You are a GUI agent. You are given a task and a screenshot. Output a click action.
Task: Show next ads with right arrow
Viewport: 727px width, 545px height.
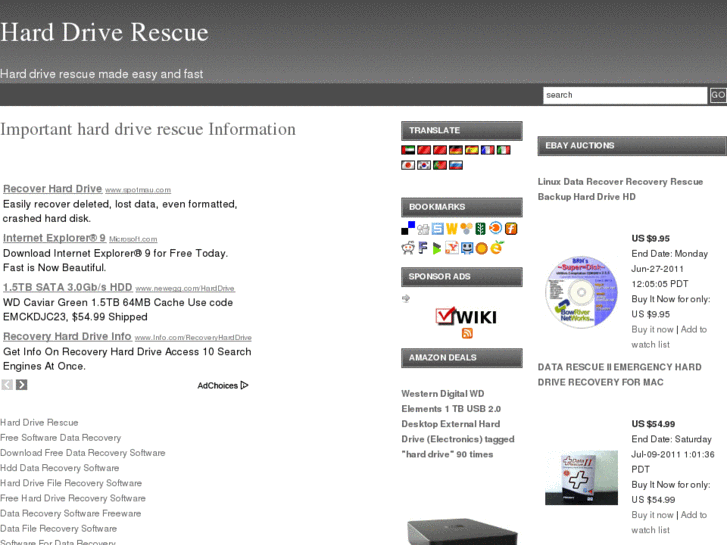pyautogui.click(x=21, y=385)
